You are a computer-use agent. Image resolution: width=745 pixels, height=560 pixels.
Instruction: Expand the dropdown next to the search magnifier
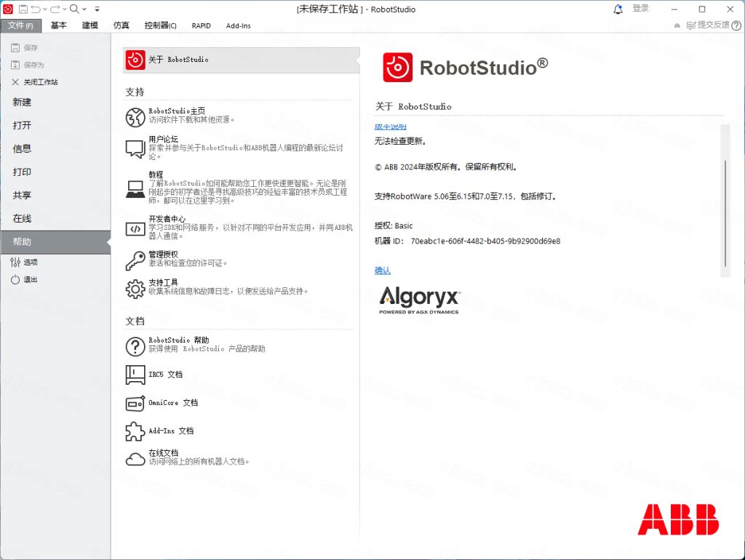point(84,9)
